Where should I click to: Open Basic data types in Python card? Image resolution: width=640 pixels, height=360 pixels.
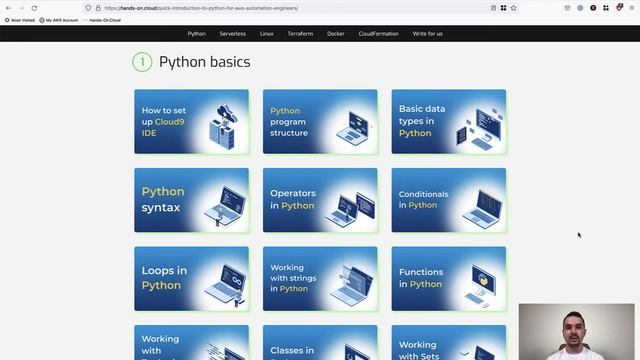pos(449,122)
